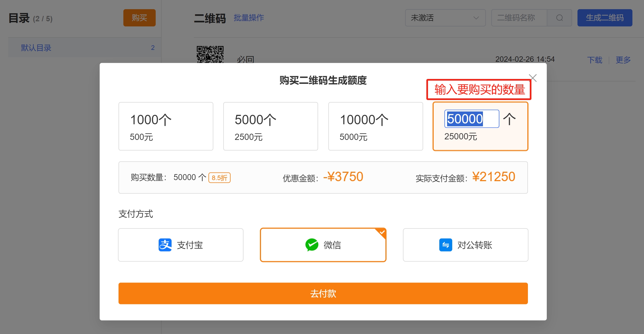The image size is (644, 334).
Task: Click the QR code thumbnail image
Action: pyautogui.click(x=210, y=54)
